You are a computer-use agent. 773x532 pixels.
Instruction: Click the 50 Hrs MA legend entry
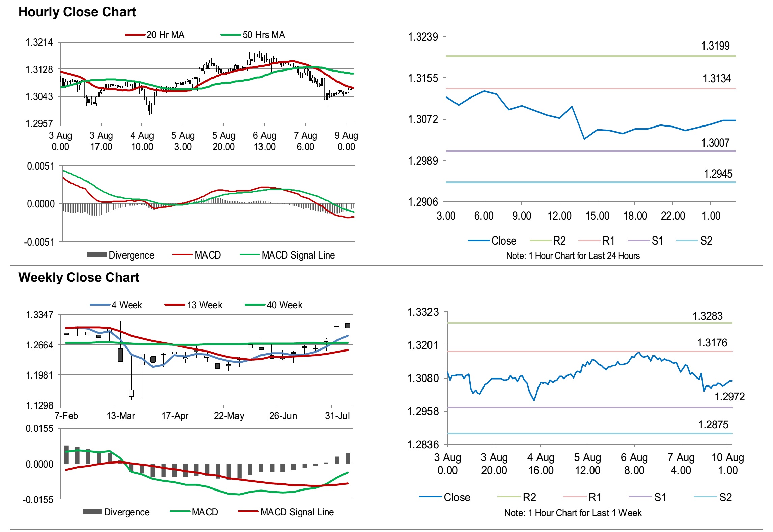pyautogui.click(x=264, y=35)
